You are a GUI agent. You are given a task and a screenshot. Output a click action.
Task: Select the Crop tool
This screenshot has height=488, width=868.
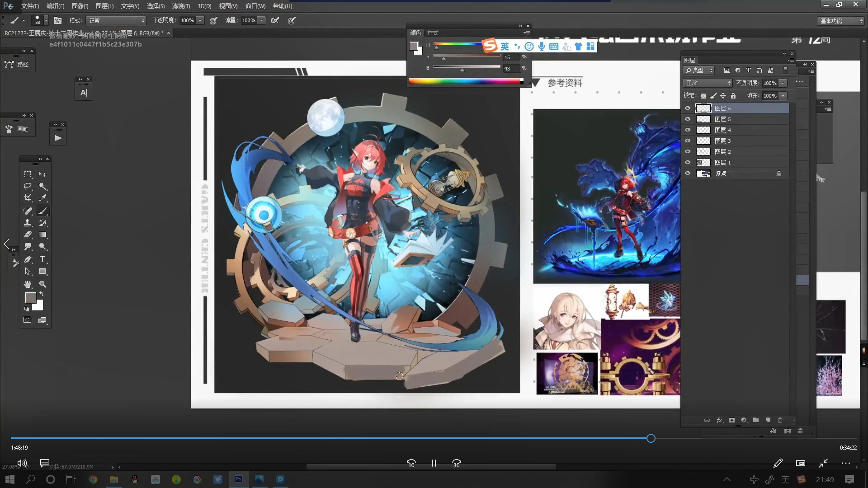click(28, 198)
